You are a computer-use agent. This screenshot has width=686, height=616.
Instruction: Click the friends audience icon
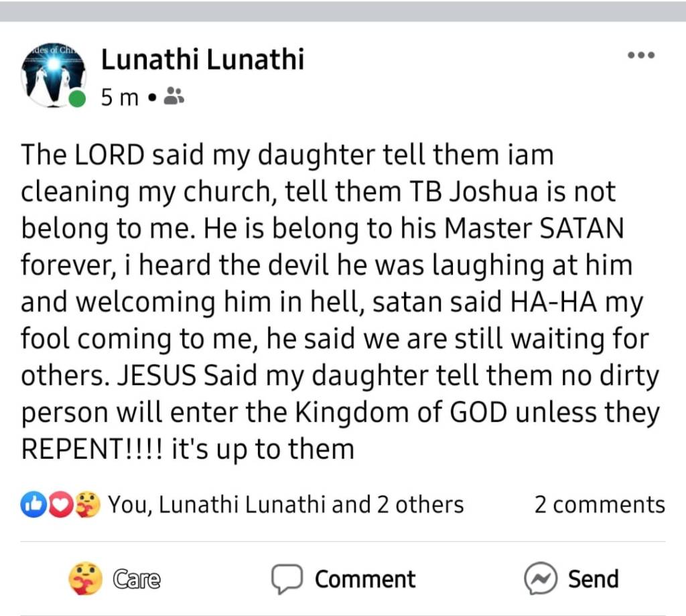(174, 97)
